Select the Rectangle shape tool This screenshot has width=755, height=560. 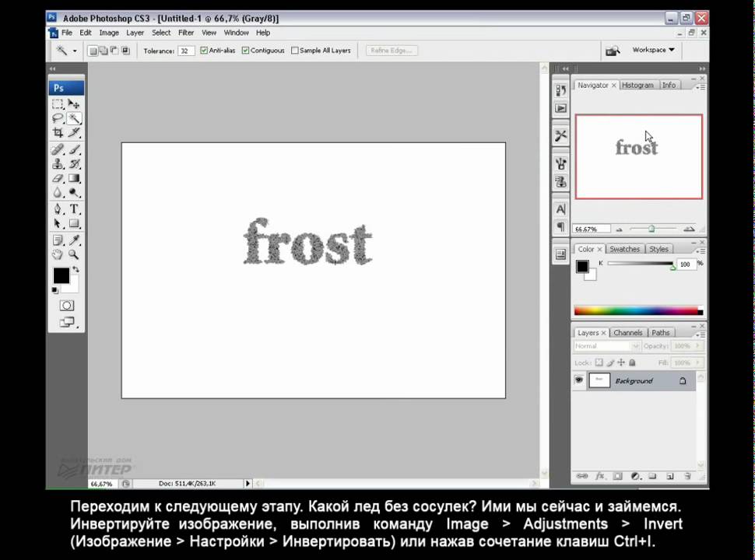(74, 224)
